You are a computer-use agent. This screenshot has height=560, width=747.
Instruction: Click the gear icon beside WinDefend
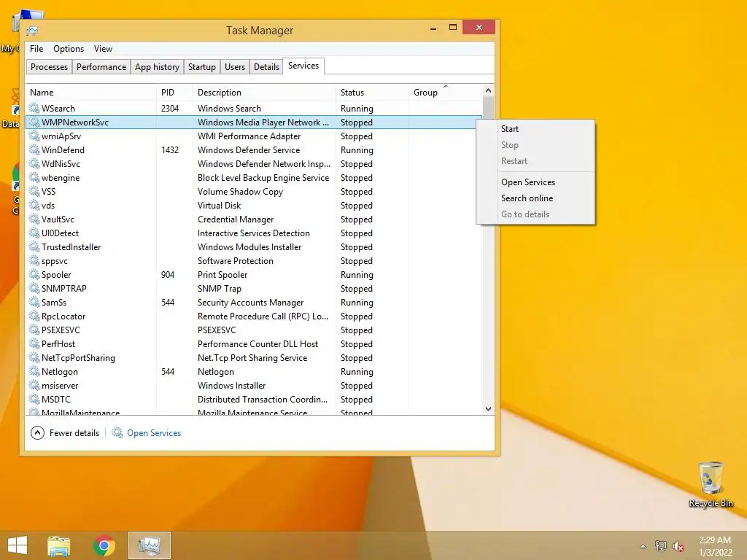pyautogui.click(x=34, y=149)
